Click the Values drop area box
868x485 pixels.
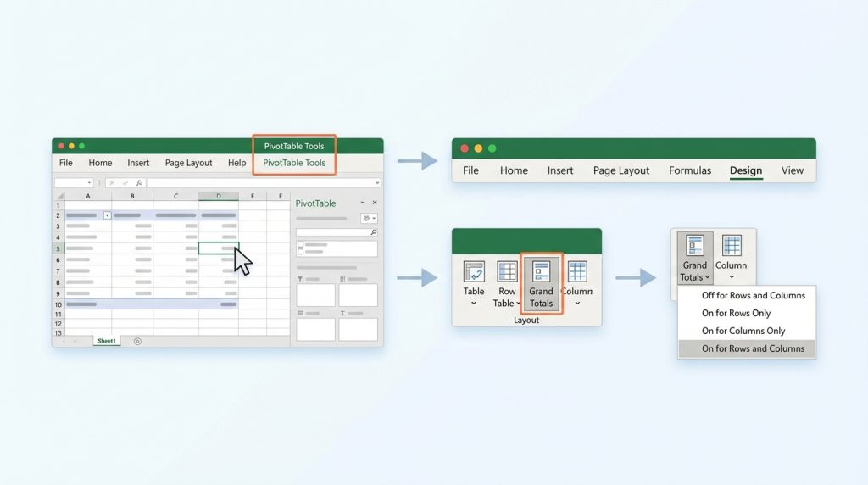pyautogui.click(x=359, y=330)
